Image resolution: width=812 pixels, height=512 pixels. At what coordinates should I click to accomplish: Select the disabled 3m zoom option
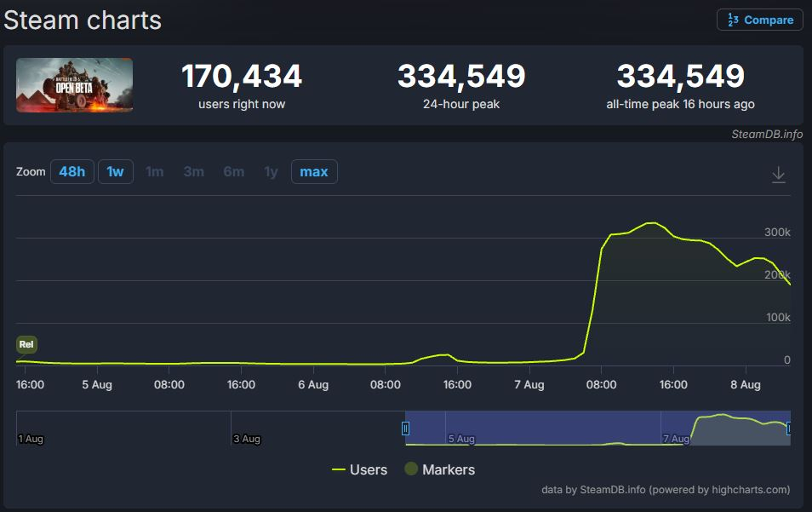tap(194, 171)
